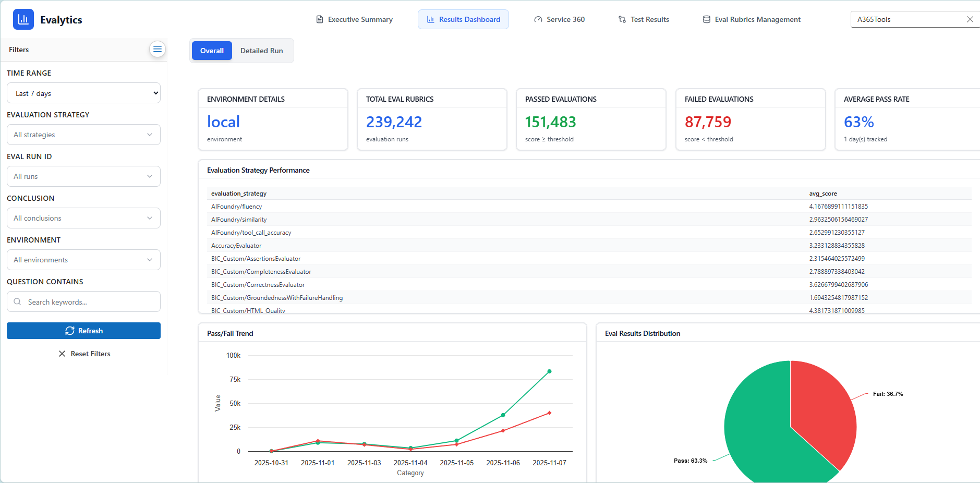Click the Service 360 gauge icon

[x=538, y=19]
